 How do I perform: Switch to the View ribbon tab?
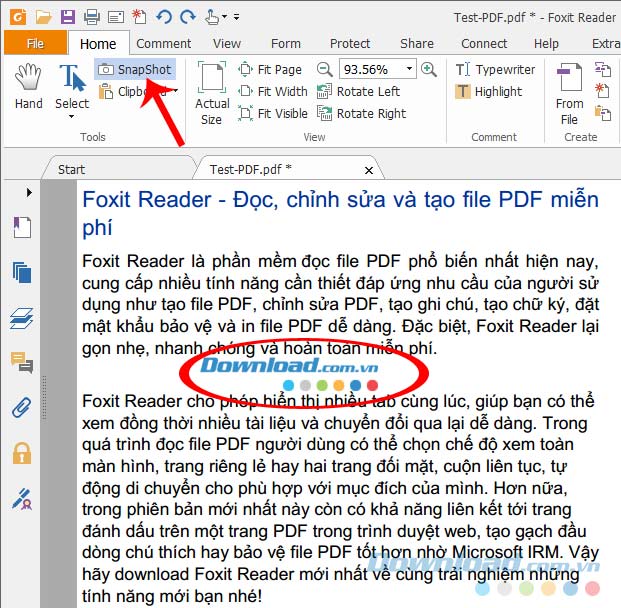(227, 43)
